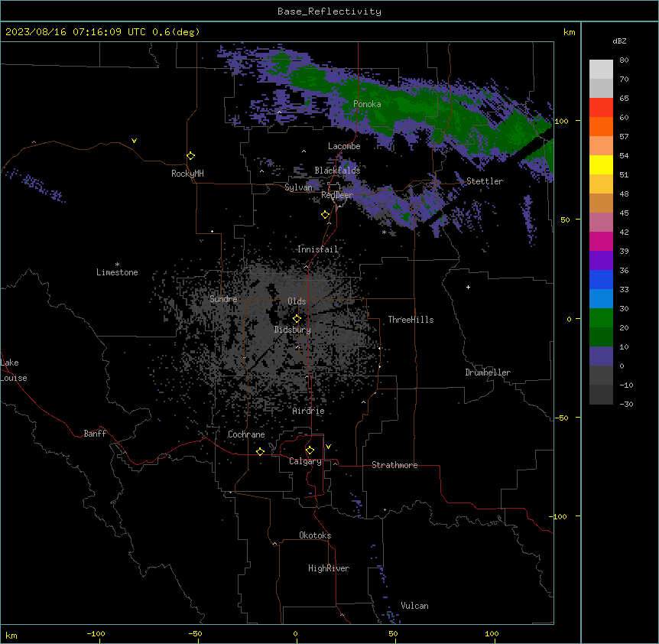Click the yellow diamond marker below RedDeer

click(325, 215)
